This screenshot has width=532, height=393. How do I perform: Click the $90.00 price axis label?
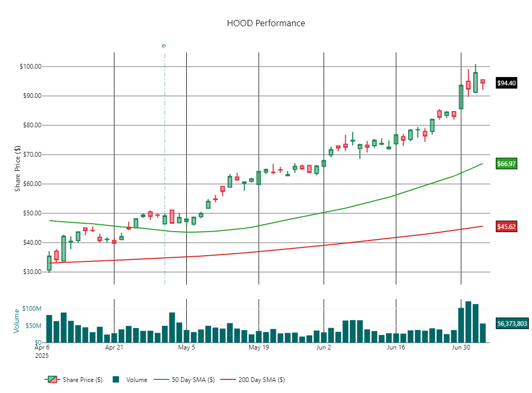pyautogui.click(x=32, y=96)
